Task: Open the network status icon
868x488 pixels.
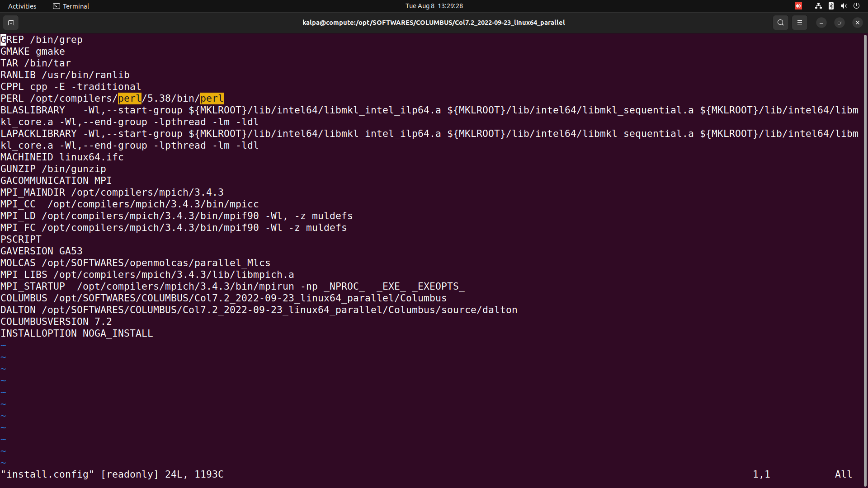Action: (818, 6)
